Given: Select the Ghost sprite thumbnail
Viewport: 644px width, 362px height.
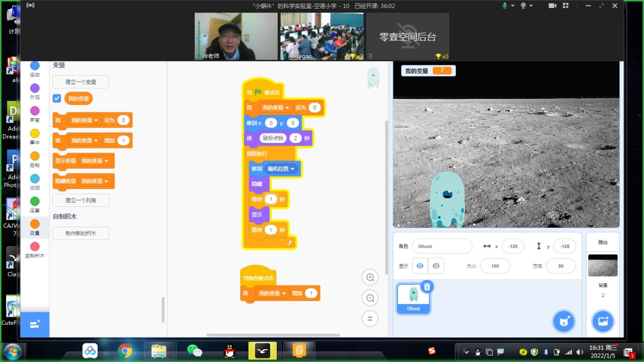Looking at the screenshot, I should click(413, 299).
